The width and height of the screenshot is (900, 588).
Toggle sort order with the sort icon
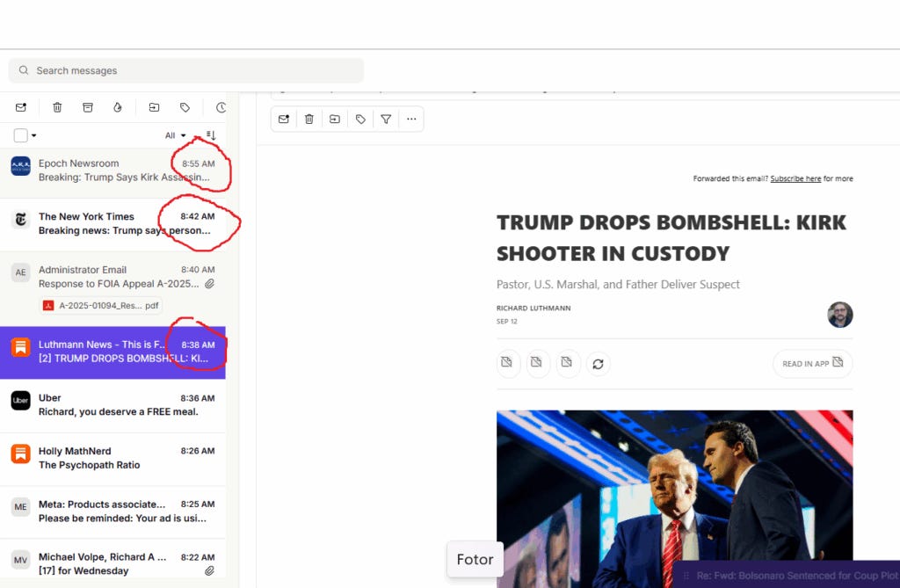click(x=211, y=134)
